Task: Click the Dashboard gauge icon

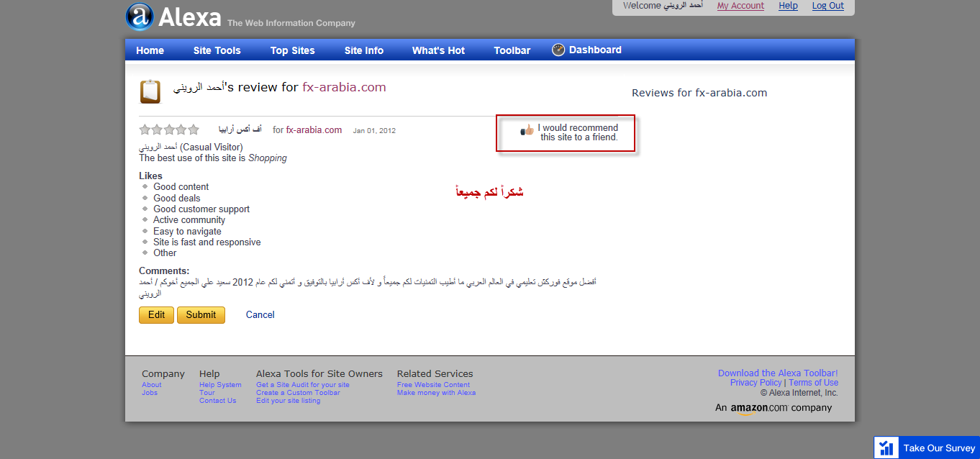Action: pyautogui.click(x=558, y=50)
